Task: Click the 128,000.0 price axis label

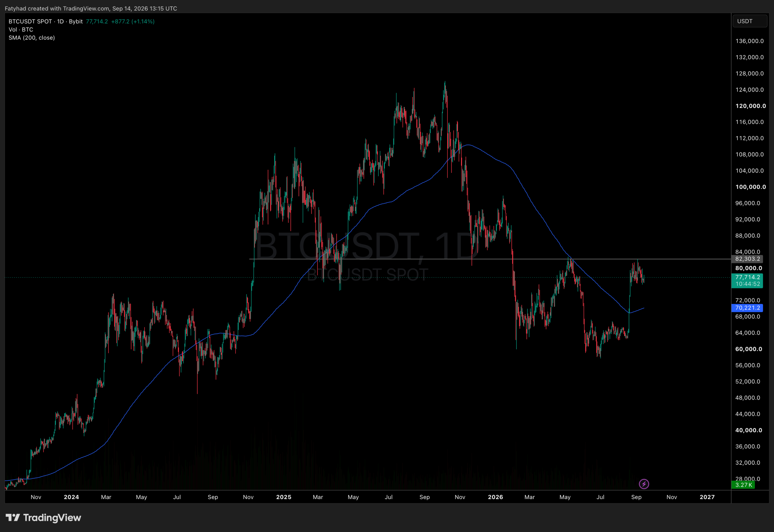Action: point(750,73)
